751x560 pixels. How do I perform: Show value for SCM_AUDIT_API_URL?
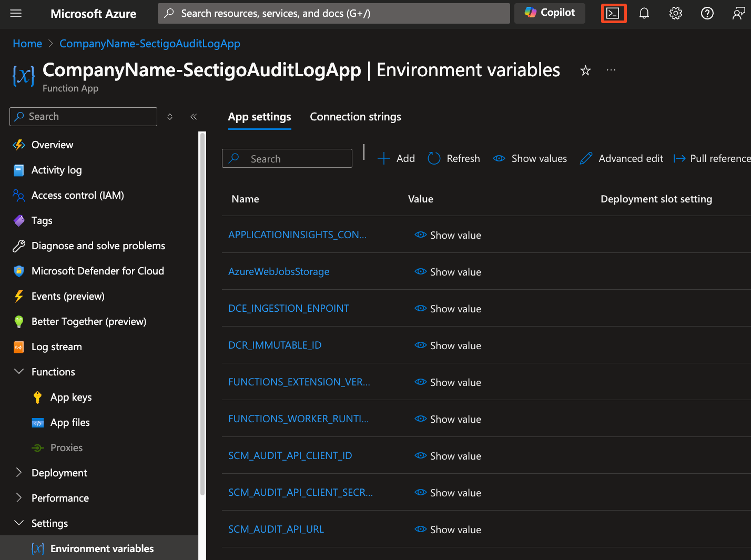click(x=448, y=530)
